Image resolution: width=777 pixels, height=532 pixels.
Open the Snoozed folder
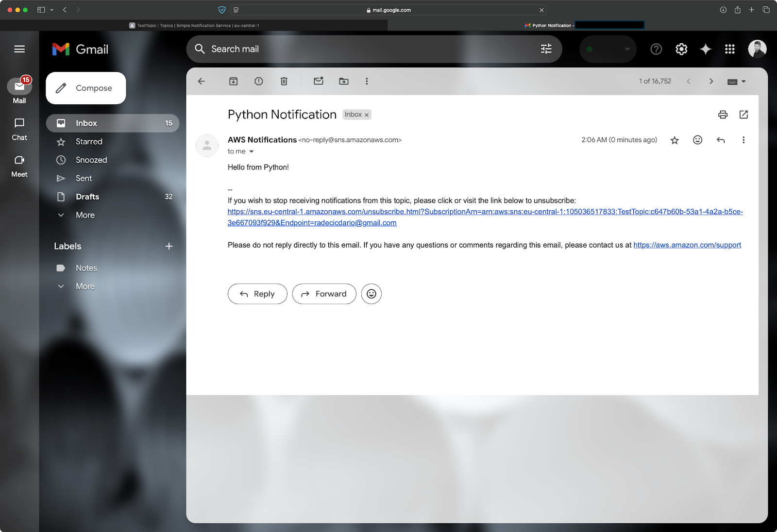[x=113, y=160]
